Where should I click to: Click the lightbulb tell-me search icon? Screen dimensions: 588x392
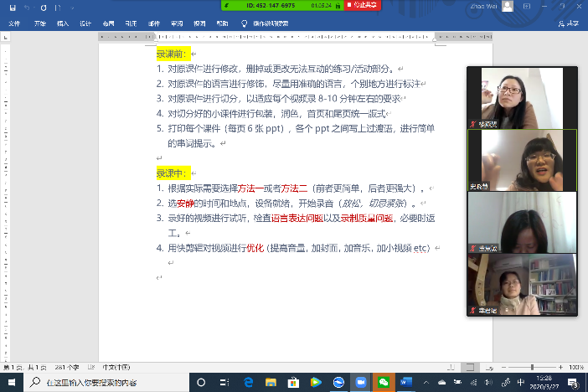coord(244,24)
